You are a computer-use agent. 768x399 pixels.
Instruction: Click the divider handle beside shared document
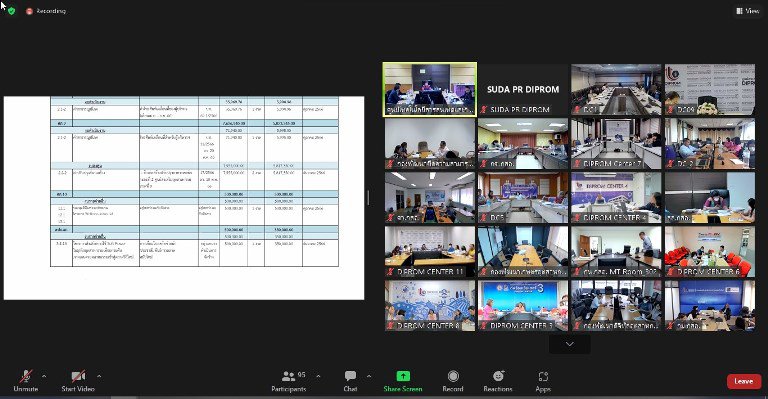point(368,197)
